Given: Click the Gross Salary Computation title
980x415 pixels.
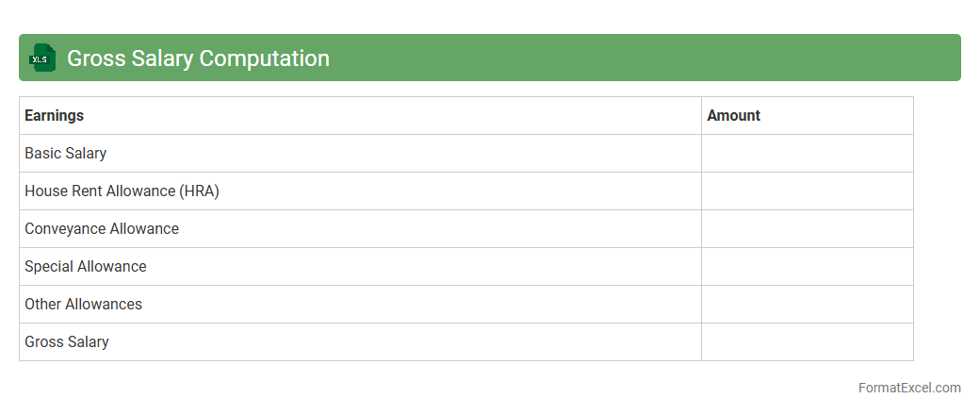Looking at the screenshot, I should coord(198,58).
